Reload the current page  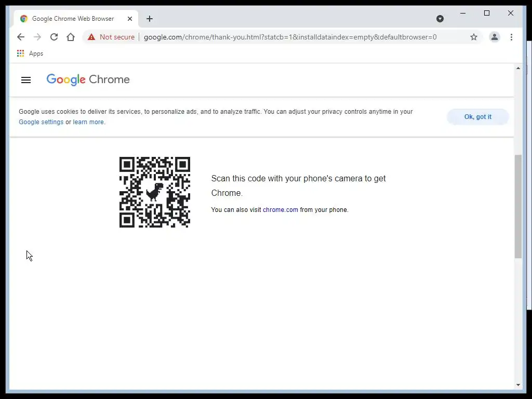pos(54,37)
